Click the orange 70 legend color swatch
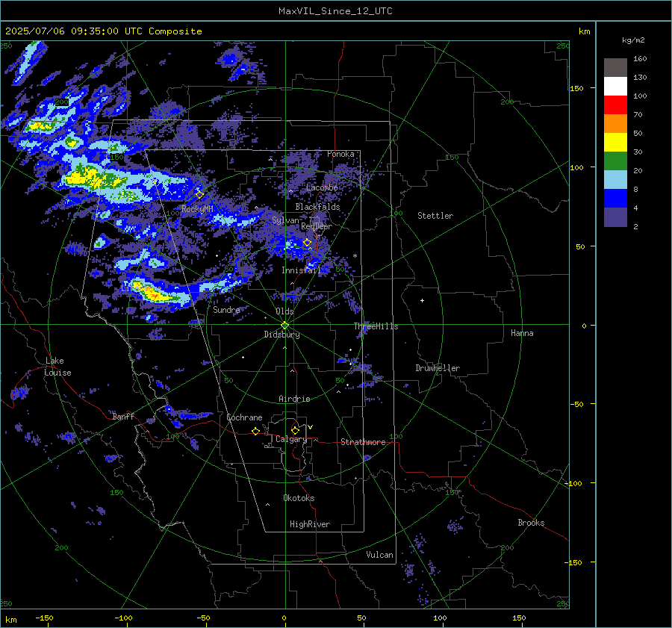The height and width of the screenshot is (628, 672). (615, 124)
